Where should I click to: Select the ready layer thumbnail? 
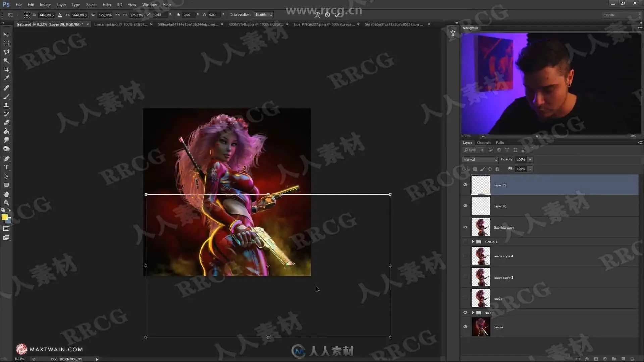pos(481,298)
